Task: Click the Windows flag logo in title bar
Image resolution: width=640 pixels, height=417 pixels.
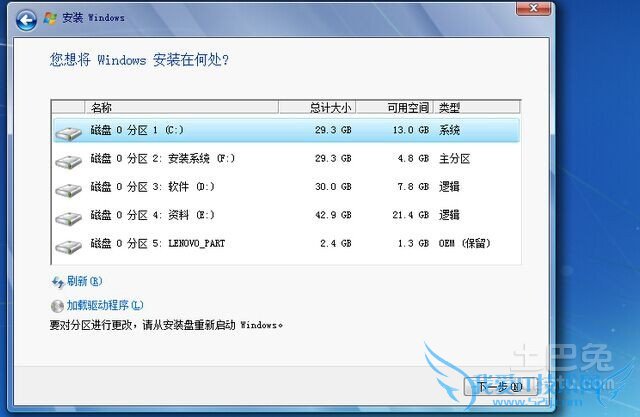Action: (50, 18)
